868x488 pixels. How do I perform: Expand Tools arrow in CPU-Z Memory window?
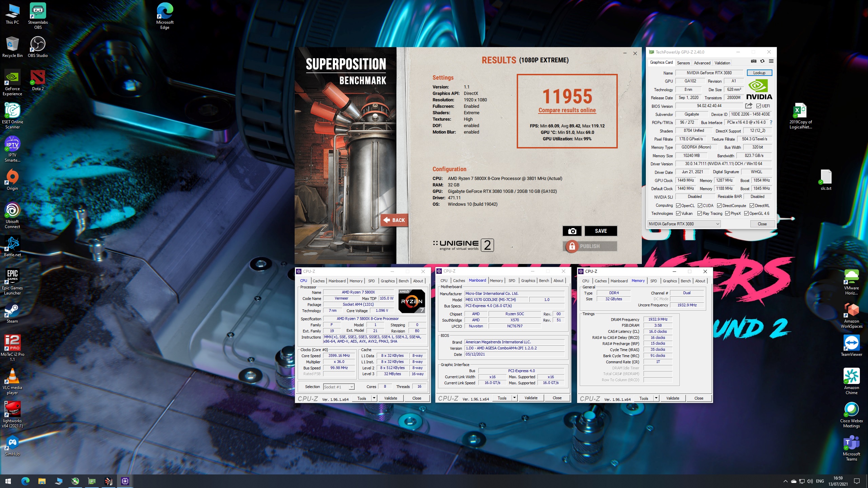[x=656, y=398]
